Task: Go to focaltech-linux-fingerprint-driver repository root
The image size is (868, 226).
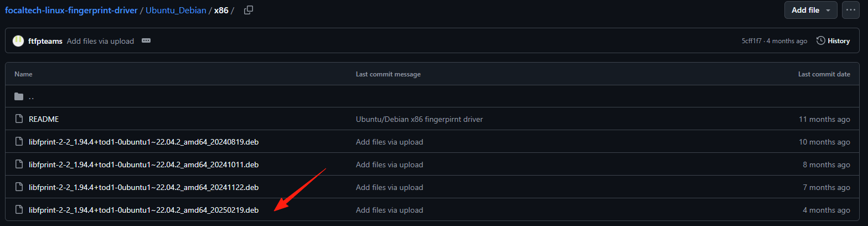Action: click(71, 10)
